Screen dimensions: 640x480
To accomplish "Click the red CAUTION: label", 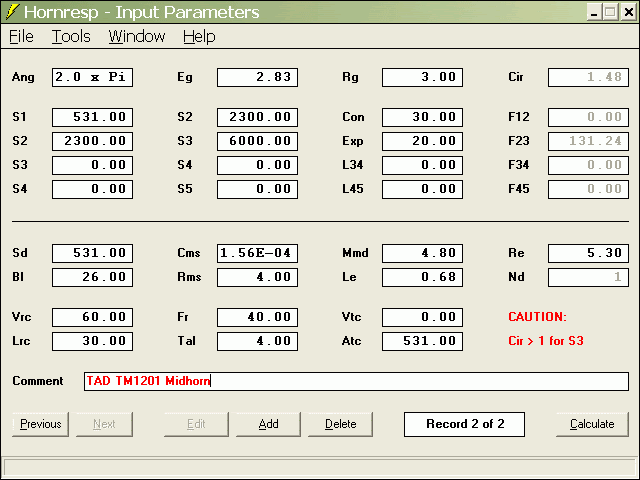I will point(537,317).
